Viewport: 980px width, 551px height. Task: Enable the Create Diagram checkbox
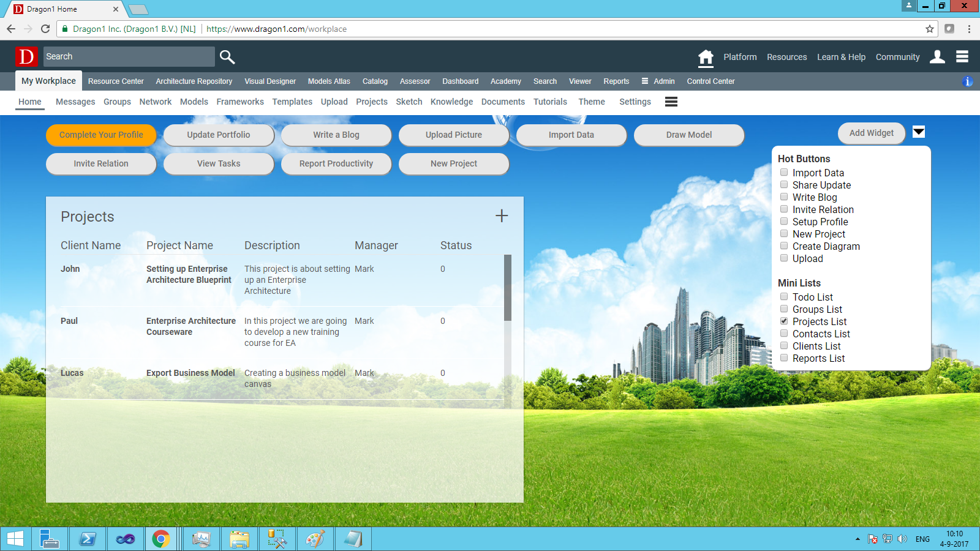pos(784,246)
